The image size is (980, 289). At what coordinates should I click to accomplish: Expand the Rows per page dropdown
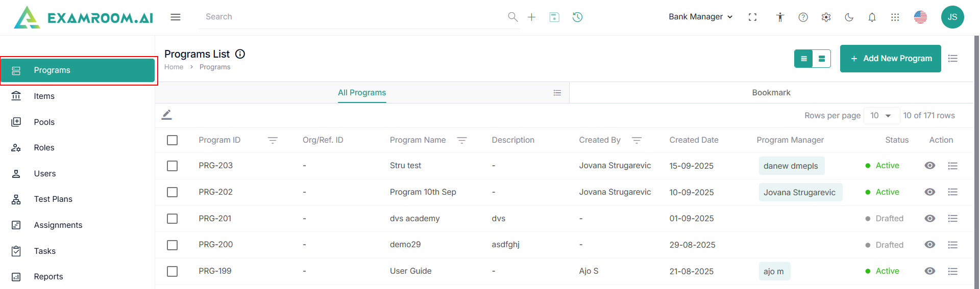tap(881, 116)
